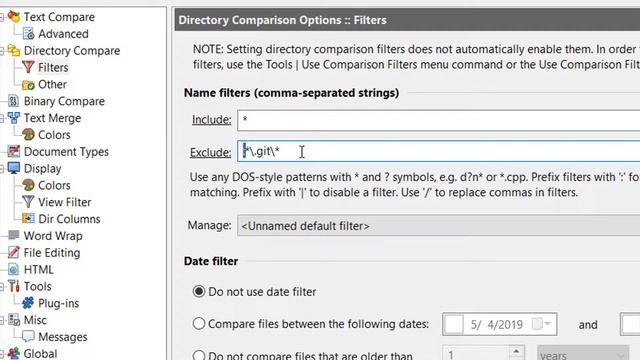Click the red Filters funnel icon

[28, 67]
